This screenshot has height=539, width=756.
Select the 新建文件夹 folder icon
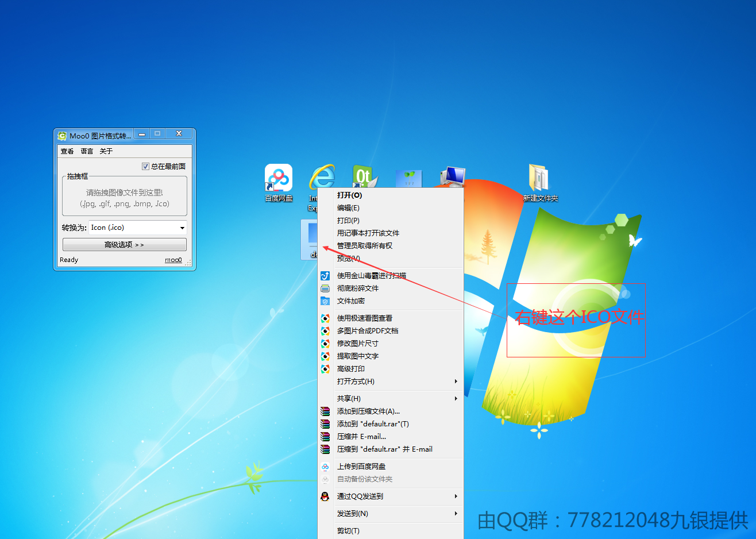(540, 183)
